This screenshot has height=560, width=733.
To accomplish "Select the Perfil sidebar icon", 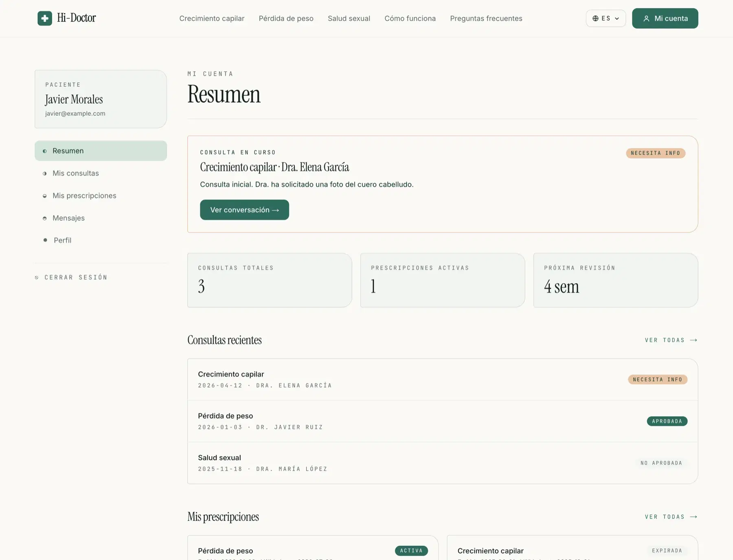I will coord(46,240).
